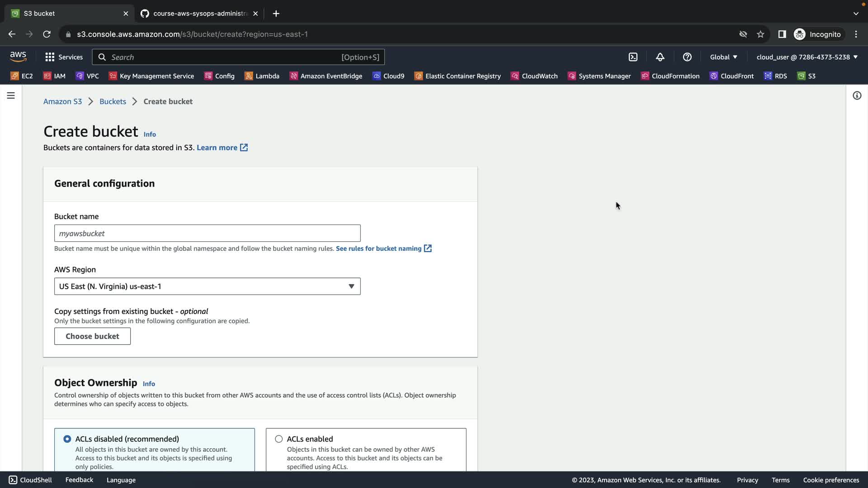Open the Services grid menu
Screen dimensions: 868x488
coord(64,57)
